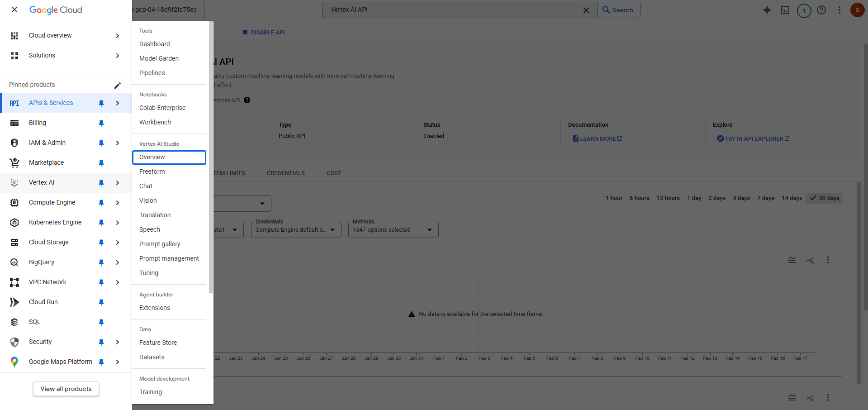Screen dimensions: 868x410
Task: Click the Marketplace cart icon
Action: [x=14, y=162]
